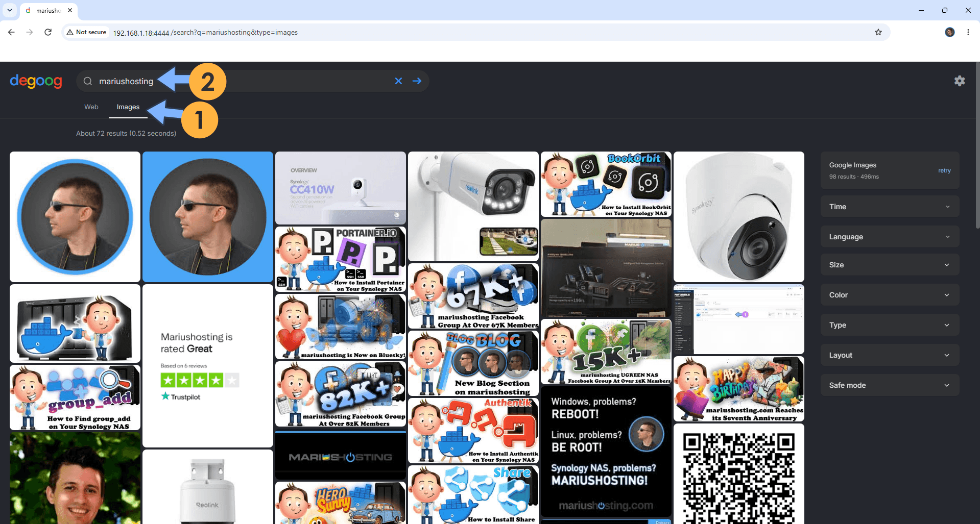Screen dimensions: 980x524
Task: Open the Docker whale NAS cartoon image
Action: pos(75,323)
